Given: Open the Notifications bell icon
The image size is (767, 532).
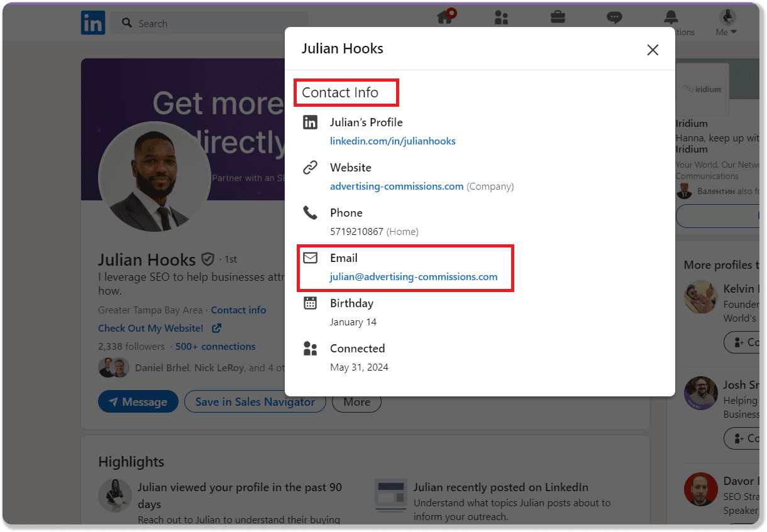Looking at the screenshot, I should 671,17.
